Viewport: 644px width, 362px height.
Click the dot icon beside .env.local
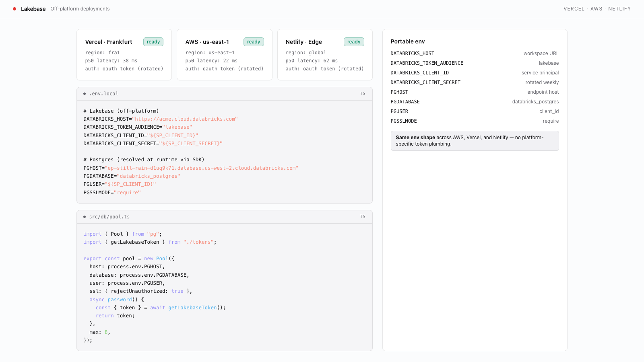[85, 94]
